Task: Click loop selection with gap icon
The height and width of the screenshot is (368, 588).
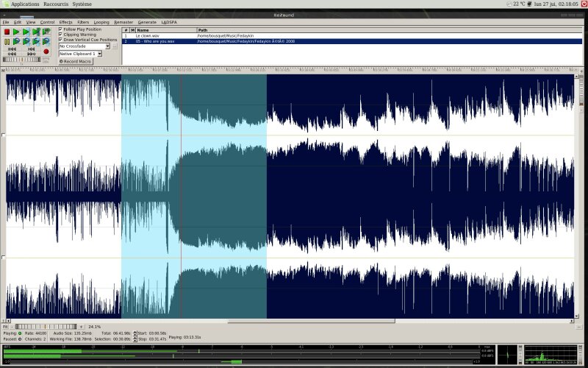Action: pyautogui.click(x=46, y=41)
